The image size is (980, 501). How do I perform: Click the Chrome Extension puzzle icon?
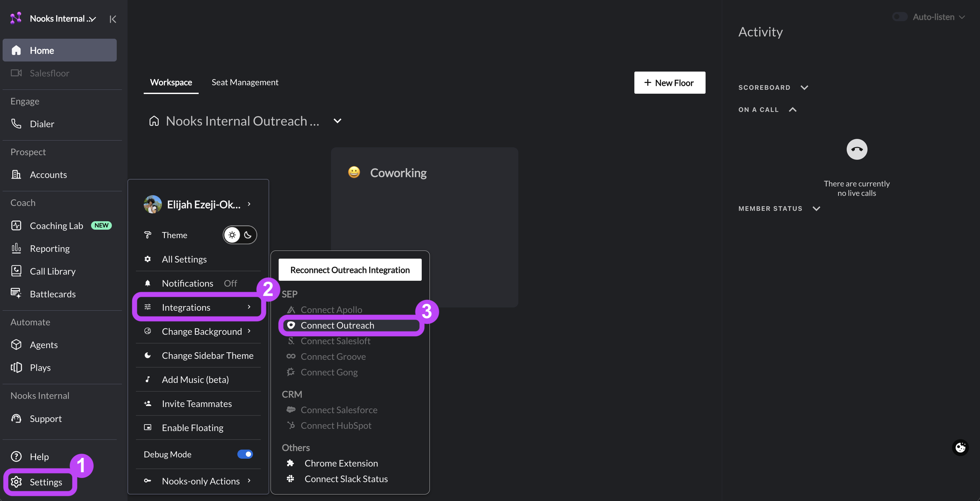coord(290,463)
